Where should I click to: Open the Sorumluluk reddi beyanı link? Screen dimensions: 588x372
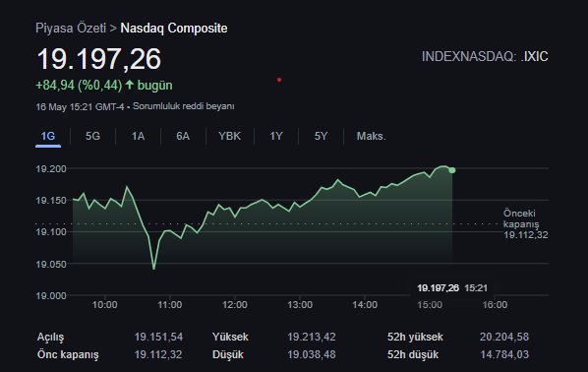click(x=184, y=106)
